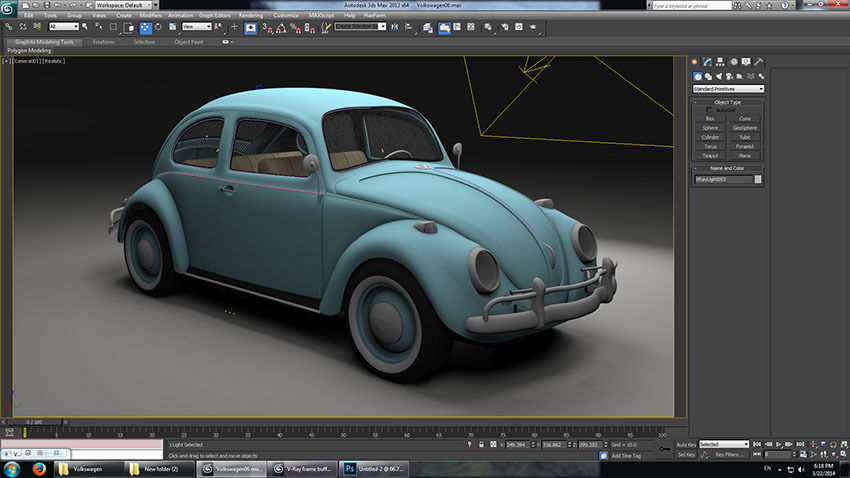Open the Edit menu

(28, 15)
